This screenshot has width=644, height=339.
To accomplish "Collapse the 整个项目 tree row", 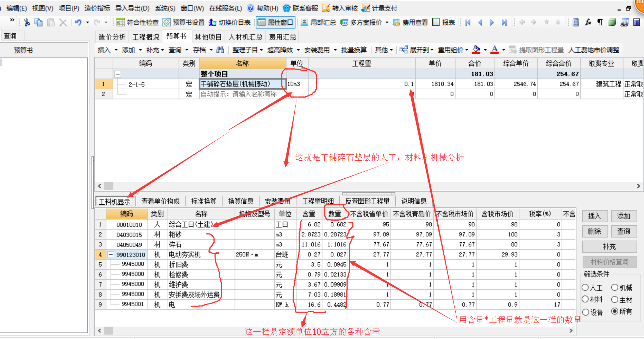I will [x=118, y=74].
